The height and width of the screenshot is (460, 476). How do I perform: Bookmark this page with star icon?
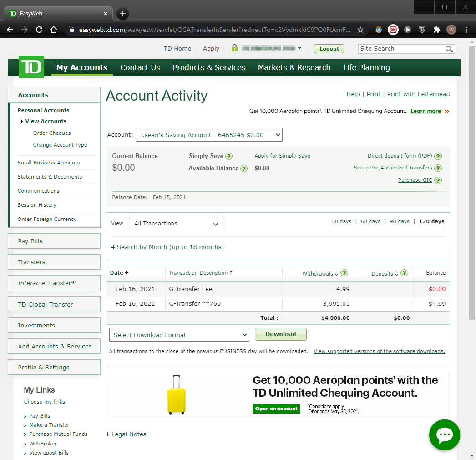(x=360, y=30)
